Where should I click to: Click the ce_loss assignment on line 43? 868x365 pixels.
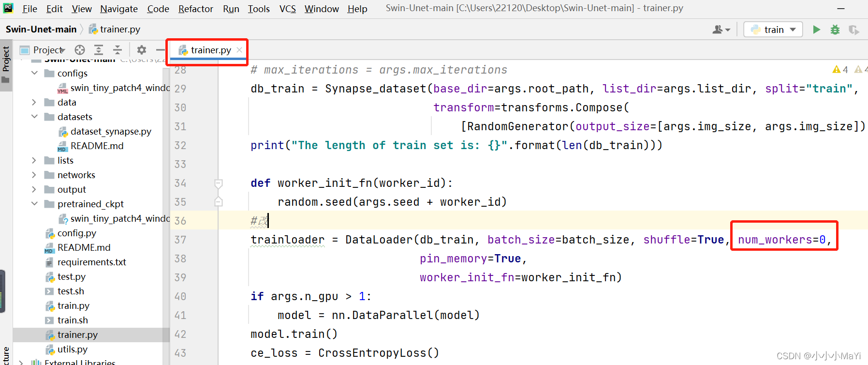point(345,353)
